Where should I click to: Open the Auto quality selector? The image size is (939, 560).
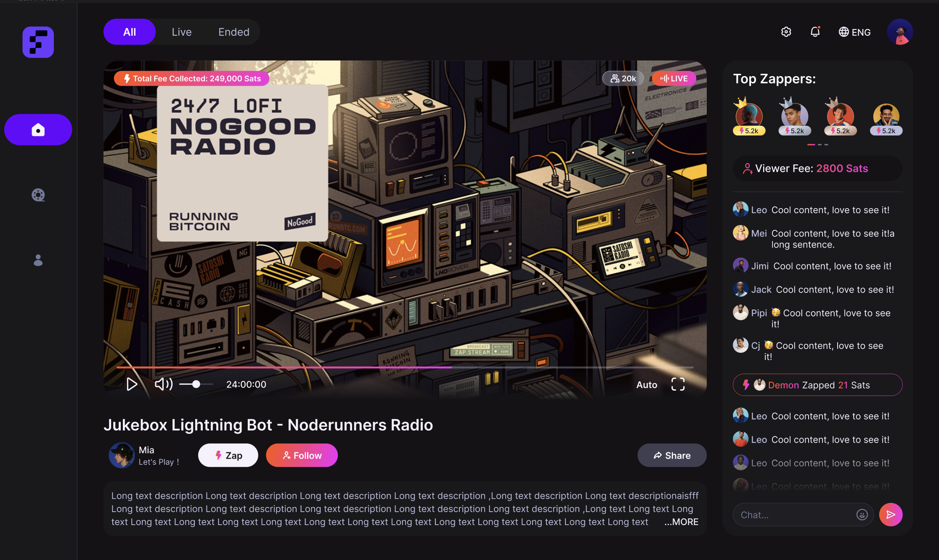647,385
